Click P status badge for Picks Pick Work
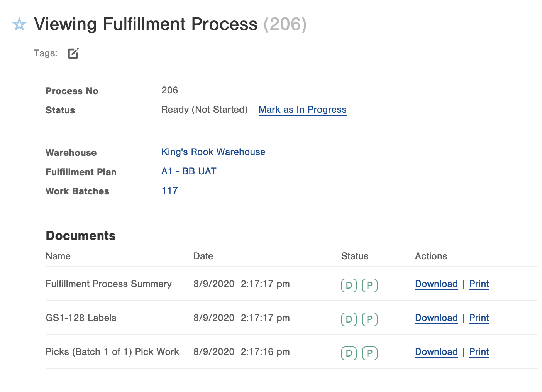The width and height of the screenshot is (542, 392). click(369, 353)
